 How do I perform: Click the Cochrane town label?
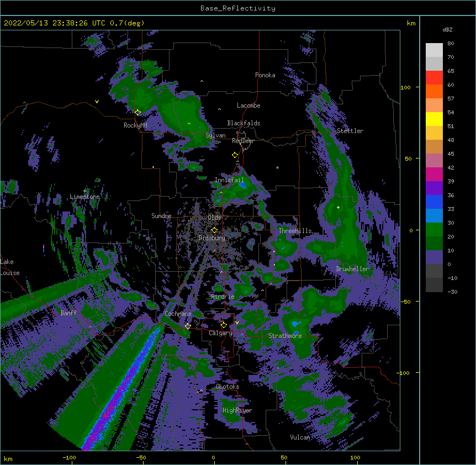pyautogui.click(x=178, y=314)
